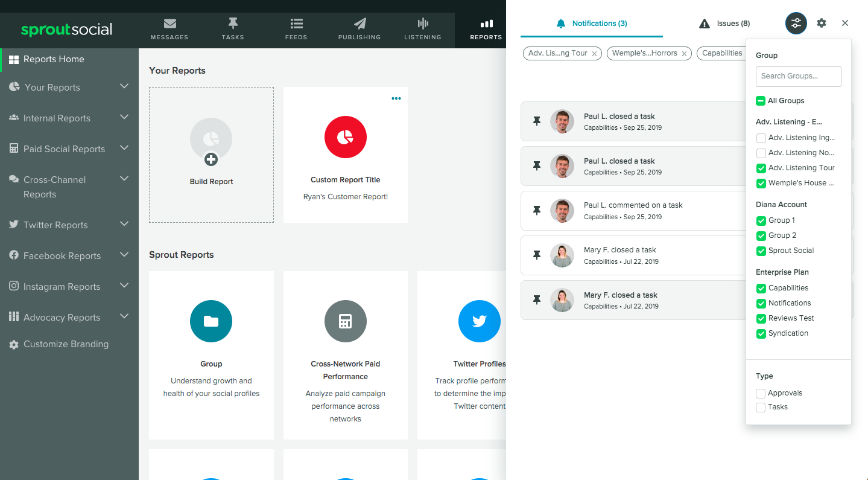Image resolution: width=868 pixels, height=480 pixels.
Task: Expand Internal Reports sidebar section
Action: pyautogui.click(x=124, y=117)
